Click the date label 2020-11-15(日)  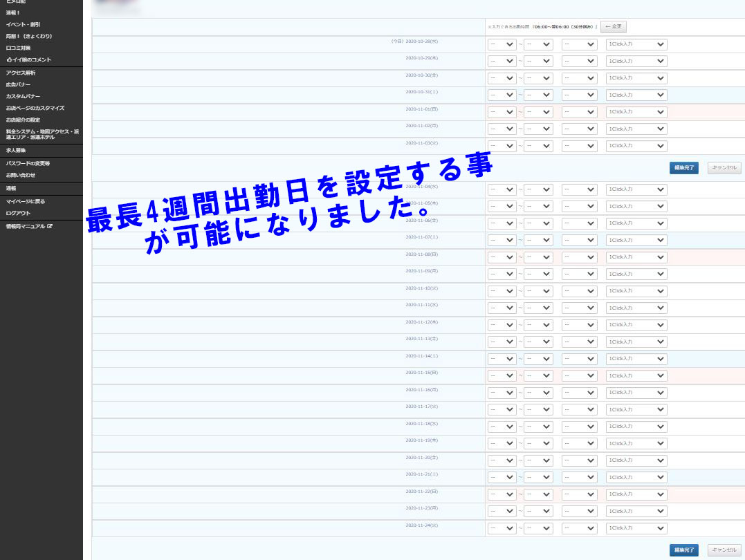click(421, 373)
